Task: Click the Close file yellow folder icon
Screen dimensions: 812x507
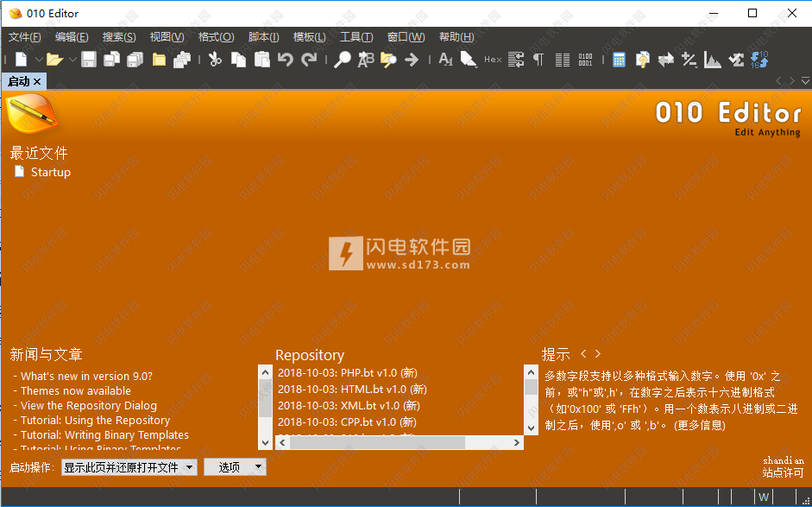Action: (x=159, y=60)
